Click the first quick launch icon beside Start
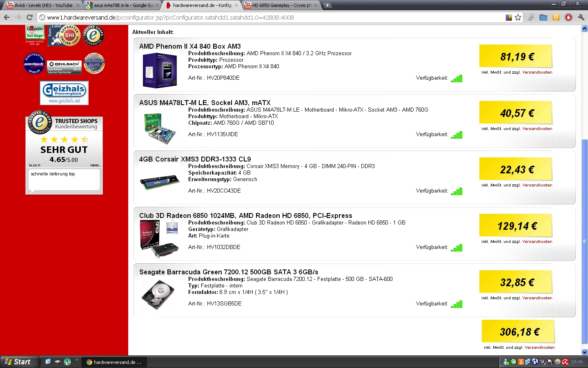 tap(48, 362)
